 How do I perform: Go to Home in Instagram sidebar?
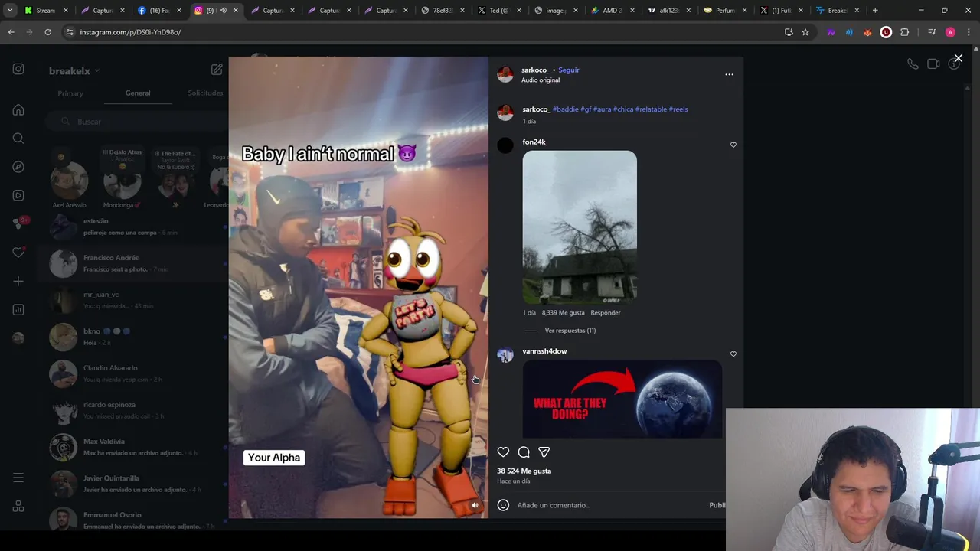[18, 110]
